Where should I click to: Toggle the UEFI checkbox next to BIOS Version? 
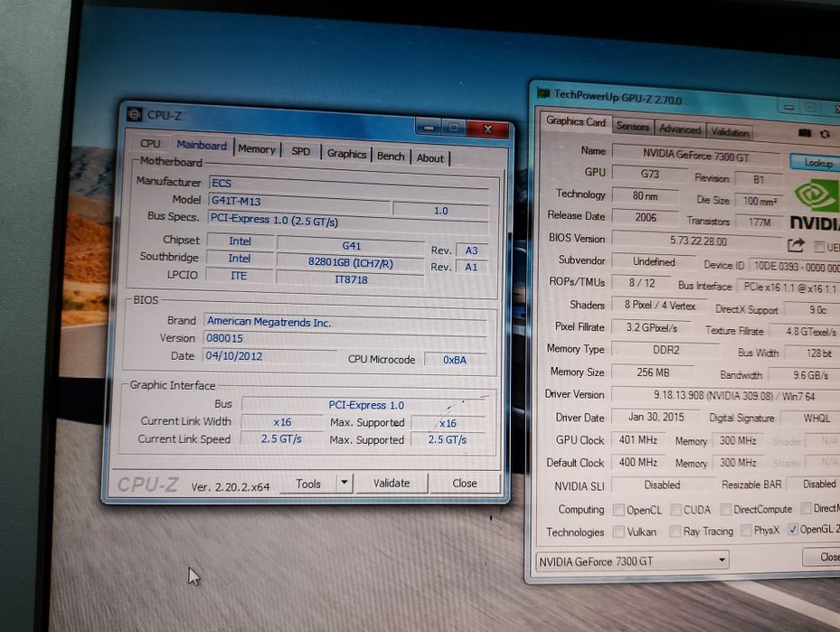click(x=819, y=246)
